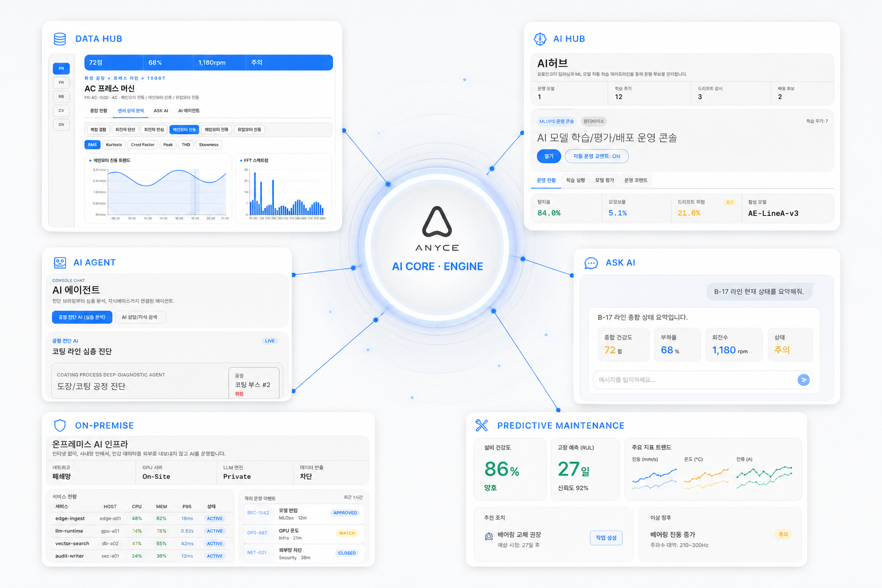Select the RB sidebar button in Data Hub

pyautogui.click(x=61, y=96)
